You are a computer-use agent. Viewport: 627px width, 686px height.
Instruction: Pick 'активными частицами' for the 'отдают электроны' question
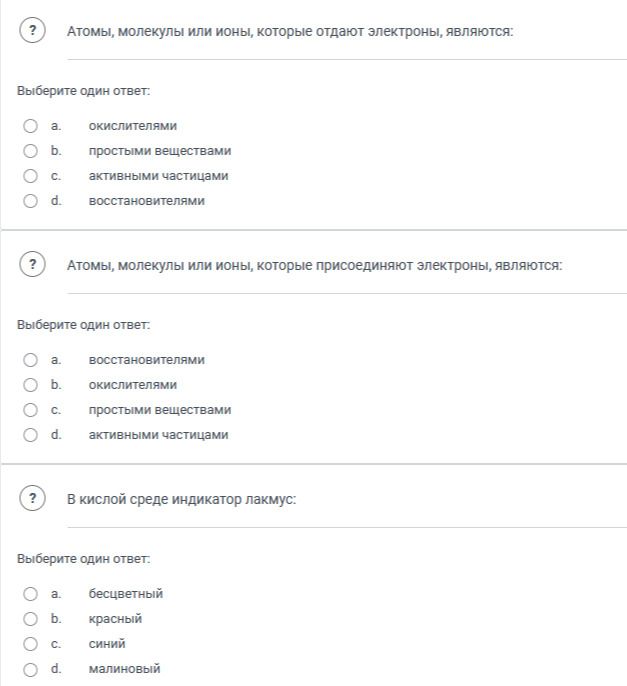tap(30, 176)
